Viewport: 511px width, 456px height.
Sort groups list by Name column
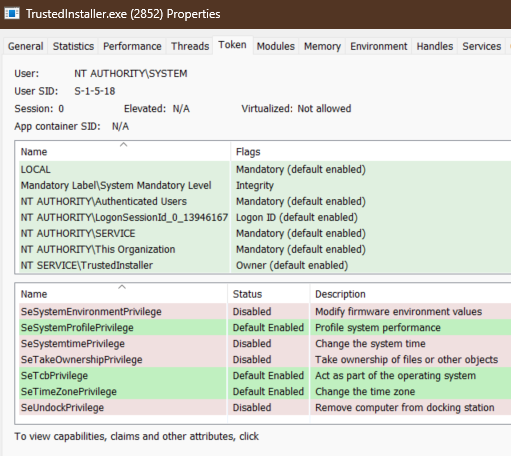pos(123,152)
